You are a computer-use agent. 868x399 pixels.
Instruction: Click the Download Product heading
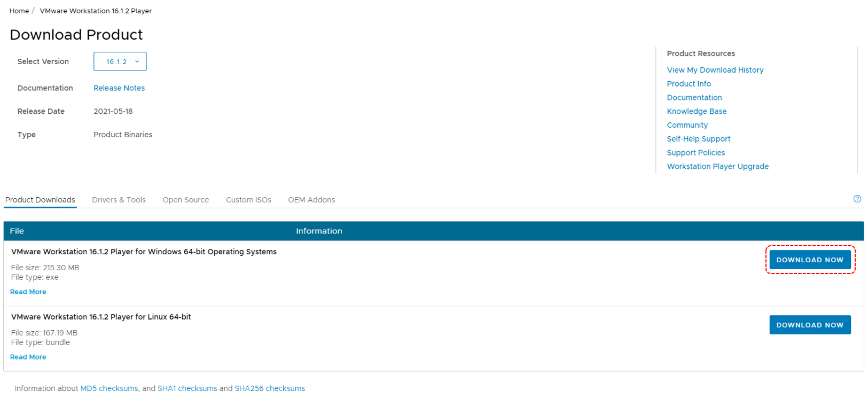click(76, 35)
